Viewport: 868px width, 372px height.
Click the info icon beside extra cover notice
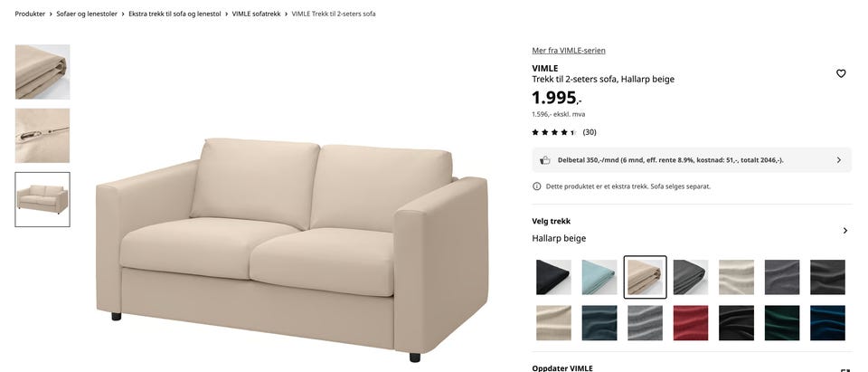coord(536,186)
